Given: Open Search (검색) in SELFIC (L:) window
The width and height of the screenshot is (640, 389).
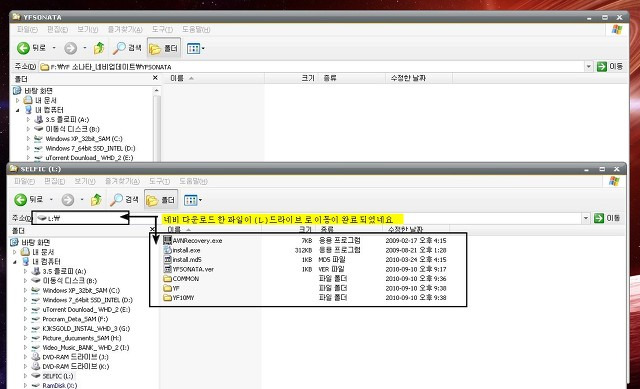Looking at the screenshot, I should pos(124,200).
